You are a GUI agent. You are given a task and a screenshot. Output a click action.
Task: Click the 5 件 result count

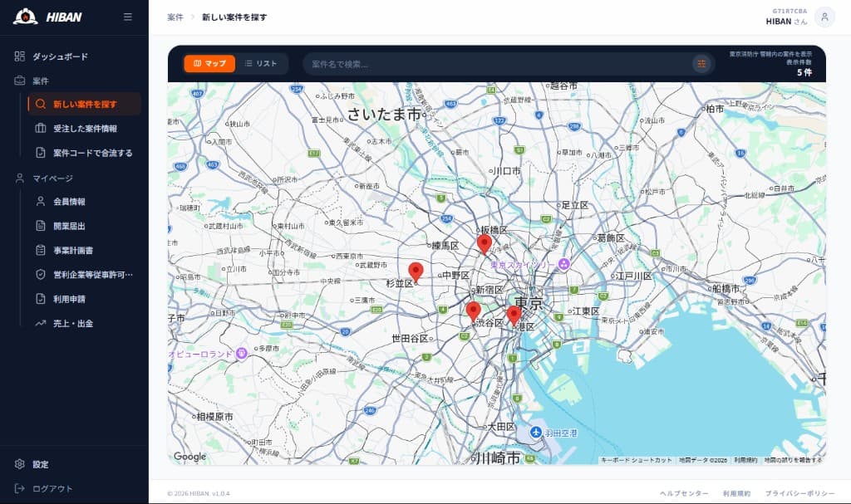click(804, 72)
